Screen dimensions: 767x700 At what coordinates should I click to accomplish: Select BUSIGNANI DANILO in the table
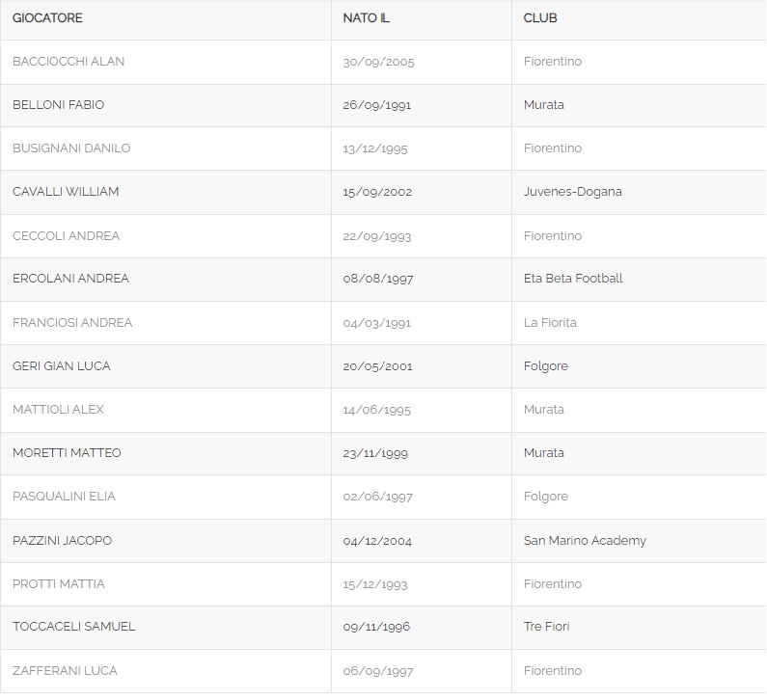pos(71,148)
